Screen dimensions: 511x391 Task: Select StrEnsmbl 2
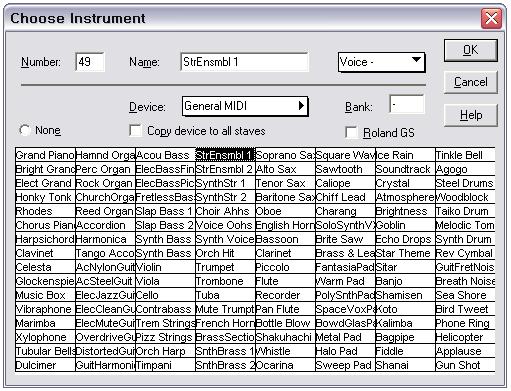(x=225, y=169)
